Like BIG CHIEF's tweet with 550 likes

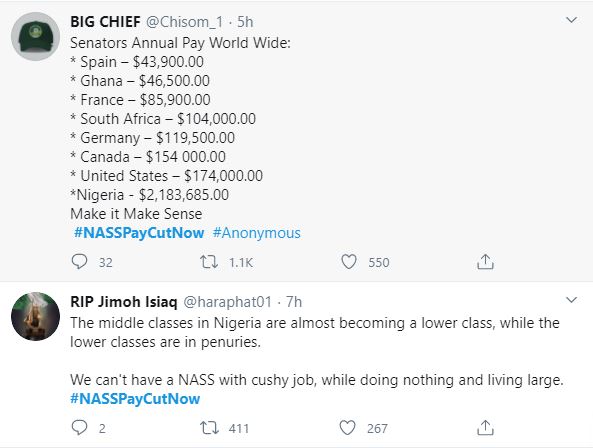point(349,262)
